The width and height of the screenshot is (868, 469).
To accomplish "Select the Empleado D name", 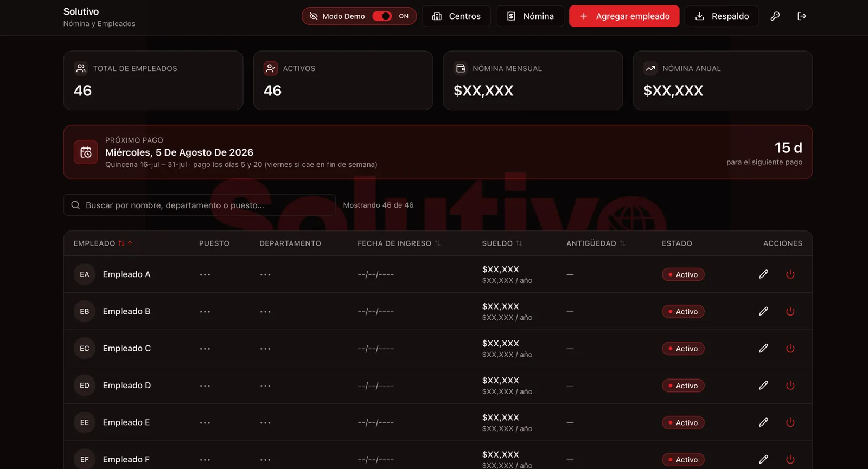I will tap(127, 386).
